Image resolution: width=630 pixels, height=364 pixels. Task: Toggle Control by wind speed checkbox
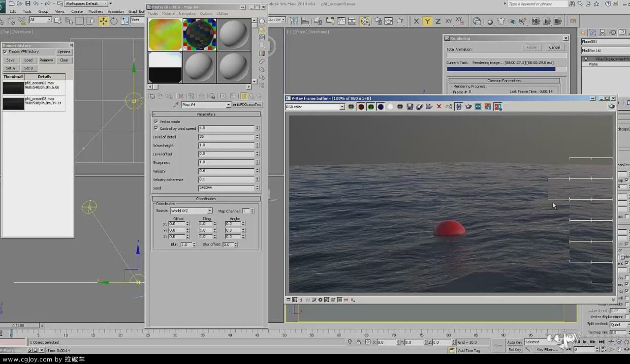point(156,128)
